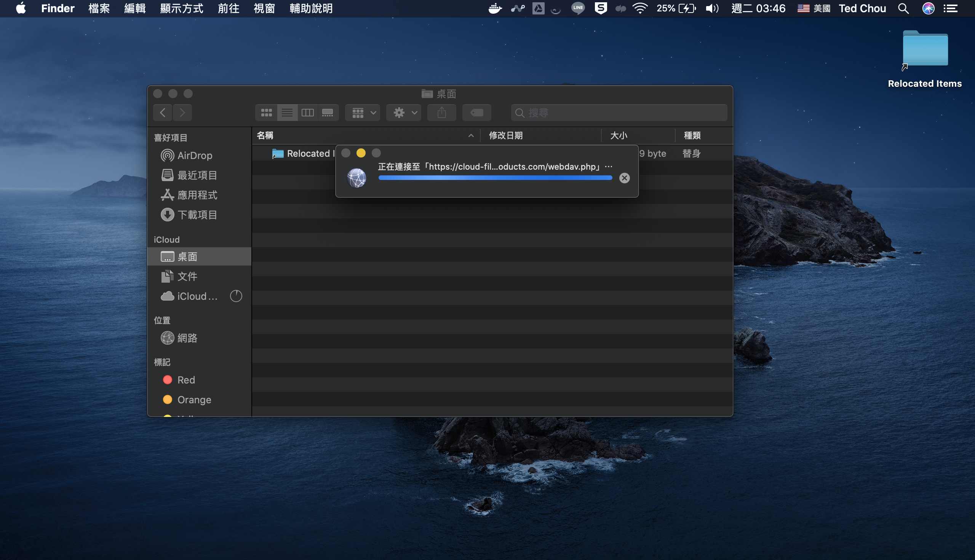Open the 美國 input source menu
The height and width of the screenshot is (560, 975).
pyautogui.click(x=814, y=8)
